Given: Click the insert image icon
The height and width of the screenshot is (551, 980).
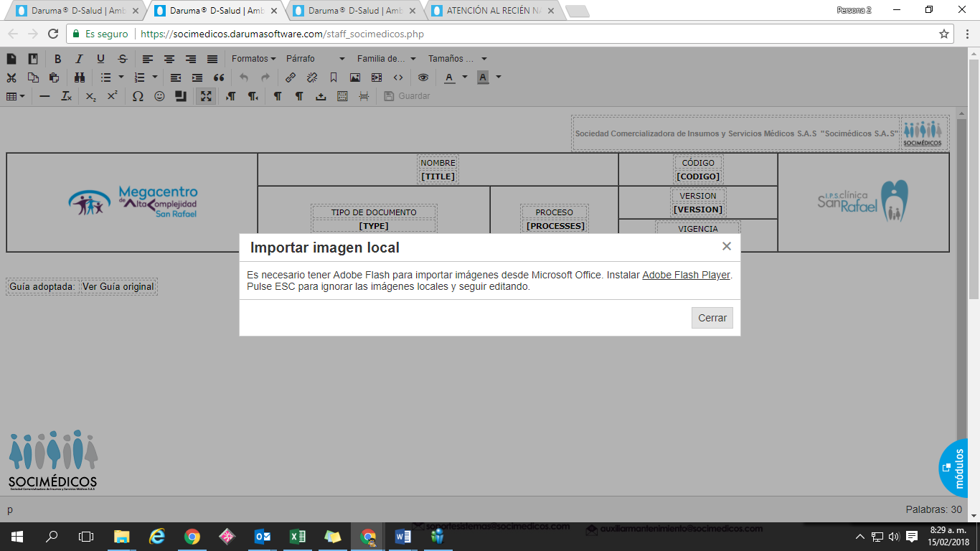Looking at the screenshot, I should point(355,77).
